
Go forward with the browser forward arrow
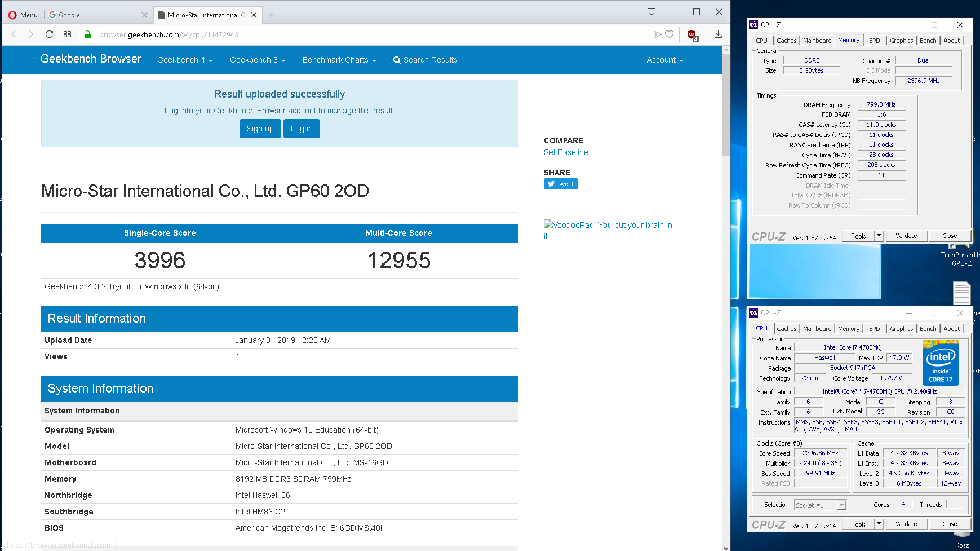pos(31,34)
